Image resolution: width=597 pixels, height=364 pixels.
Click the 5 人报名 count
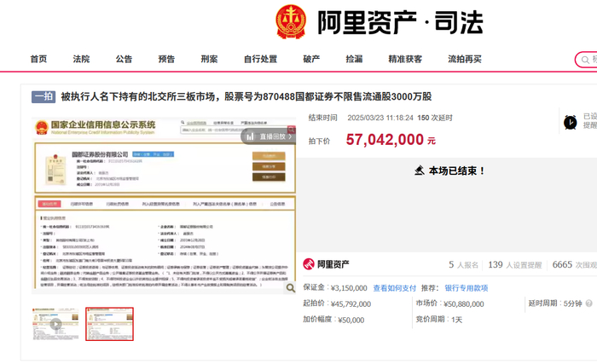point(463,264)
